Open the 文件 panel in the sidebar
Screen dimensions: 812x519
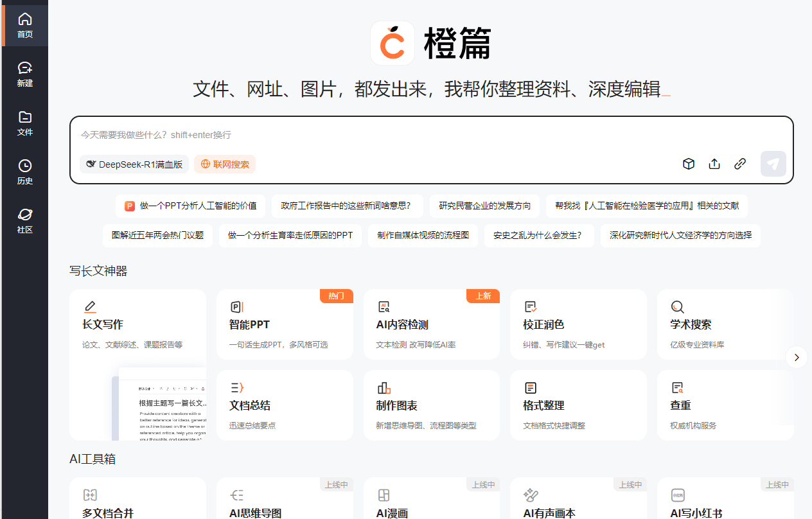click(25, 123)
